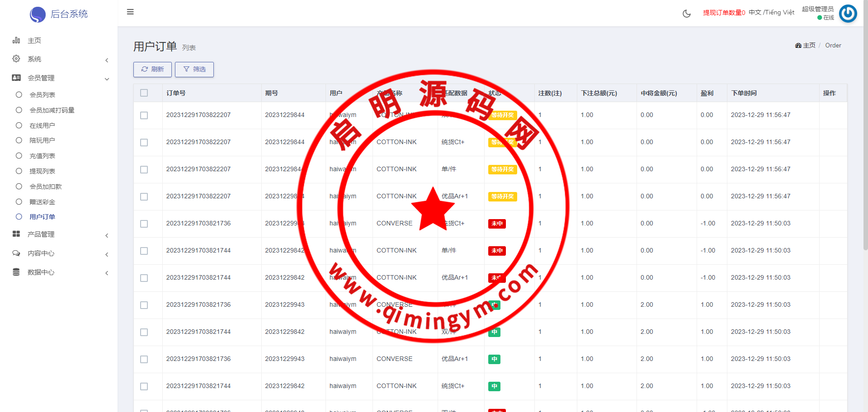Click the 内容中心 chat bubbles icon

point(16,253)
